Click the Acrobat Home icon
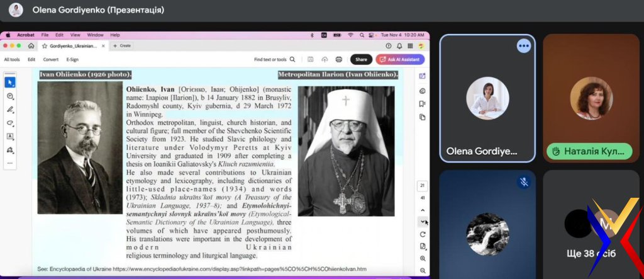644x279 pixels. click(x=31, y=46)
